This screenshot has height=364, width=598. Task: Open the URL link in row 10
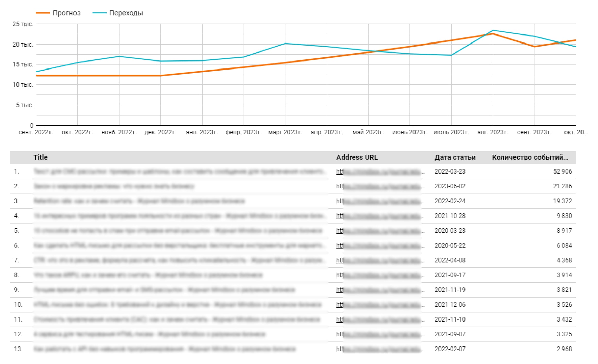(380, 305)
